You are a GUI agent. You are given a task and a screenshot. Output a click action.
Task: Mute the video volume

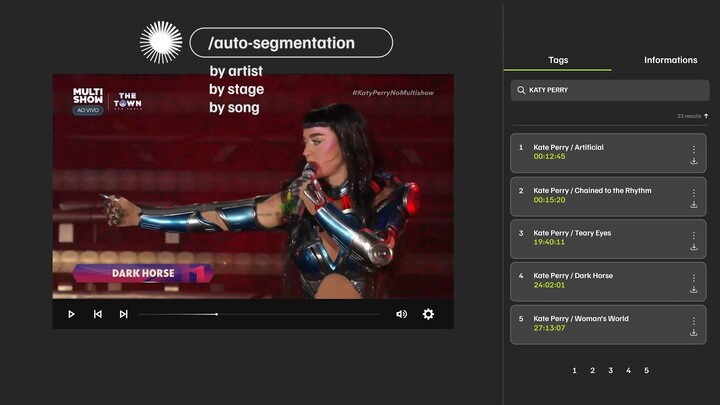(401, 314)
